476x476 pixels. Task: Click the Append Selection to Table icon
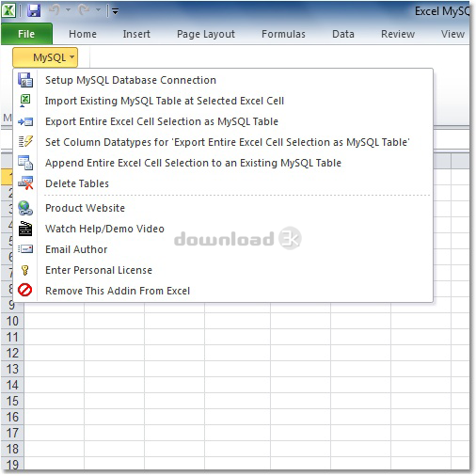[25, 163]
